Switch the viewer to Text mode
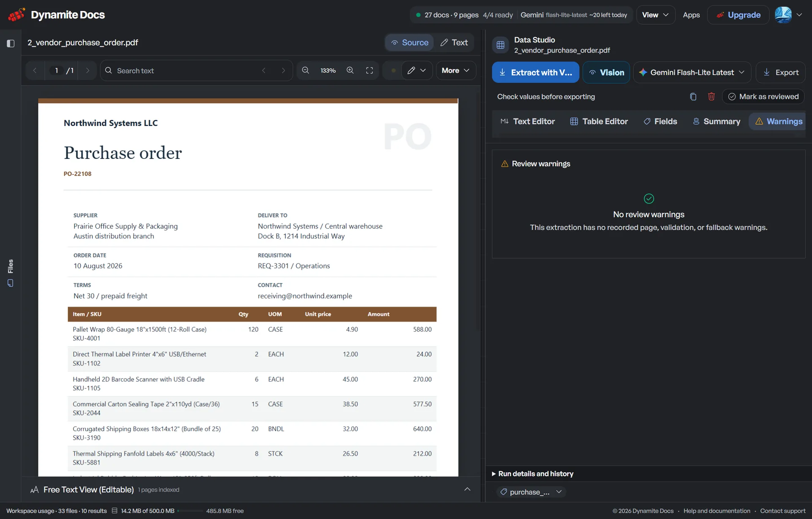Image resolution: width=812 pixels, height=519 pixels. click(x=454, y=43)
